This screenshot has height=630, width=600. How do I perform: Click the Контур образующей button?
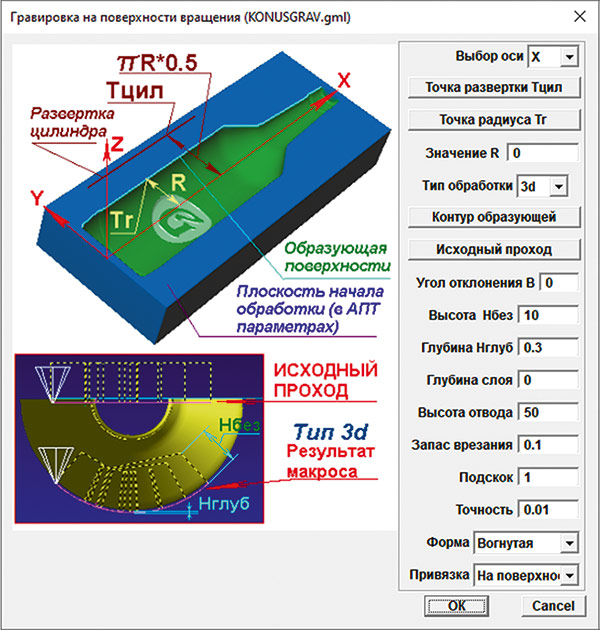click(x=494, y=217)
